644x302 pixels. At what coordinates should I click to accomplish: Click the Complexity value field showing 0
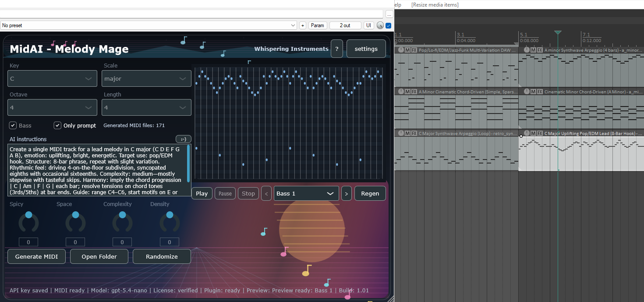(x=122, y=242)
